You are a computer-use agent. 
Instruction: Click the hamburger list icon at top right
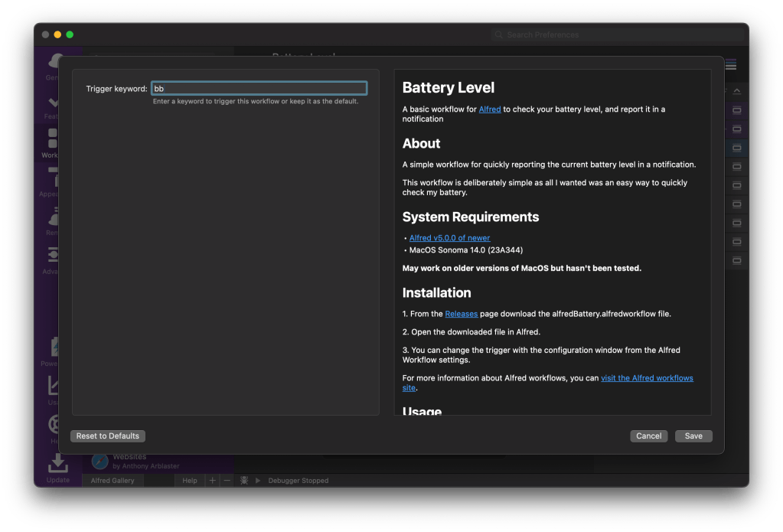pos(731,64)
